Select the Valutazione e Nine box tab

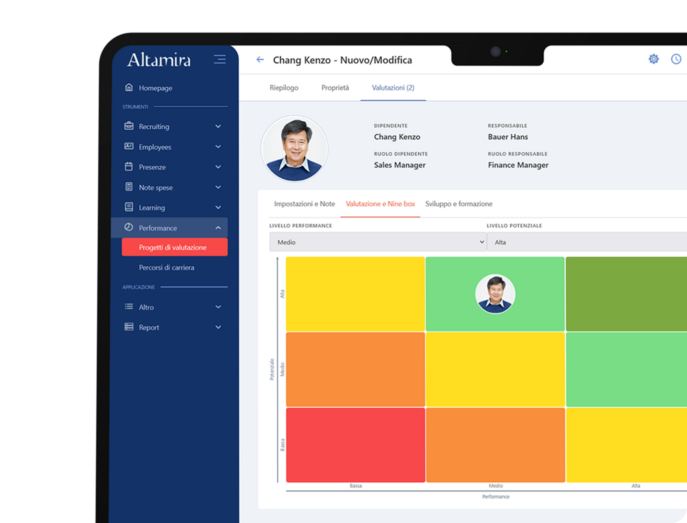click(x=380, y=204)
